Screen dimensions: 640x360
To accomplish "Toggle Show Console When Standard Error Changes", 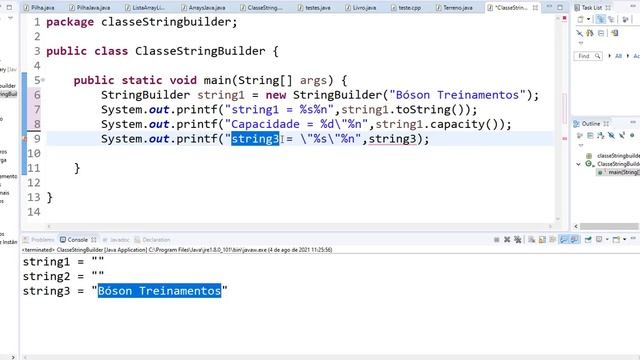I will (x=574, y=240).
